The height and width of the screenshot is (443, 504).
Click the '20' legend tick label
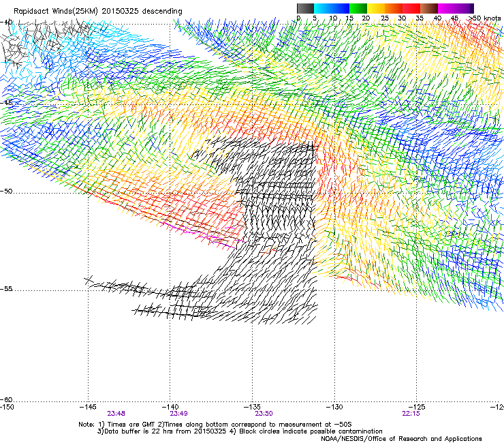coord(366,18)
